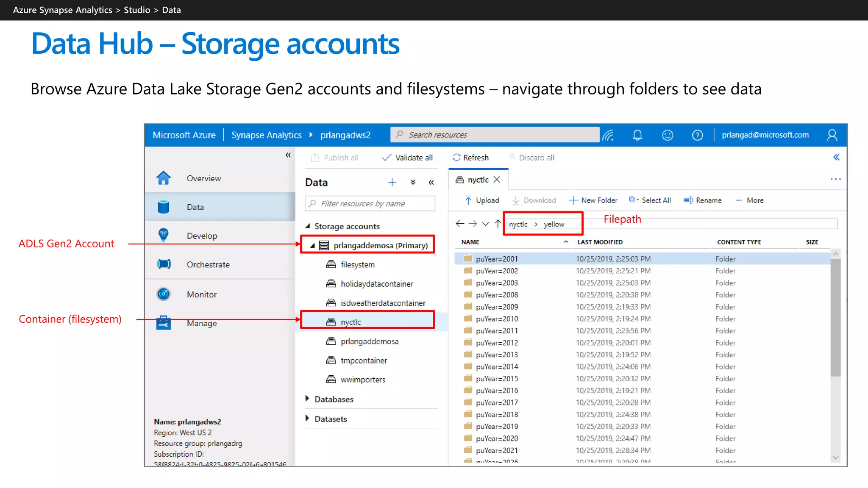Click Refresh button
868x488 pixels.
tap(470, 158)
